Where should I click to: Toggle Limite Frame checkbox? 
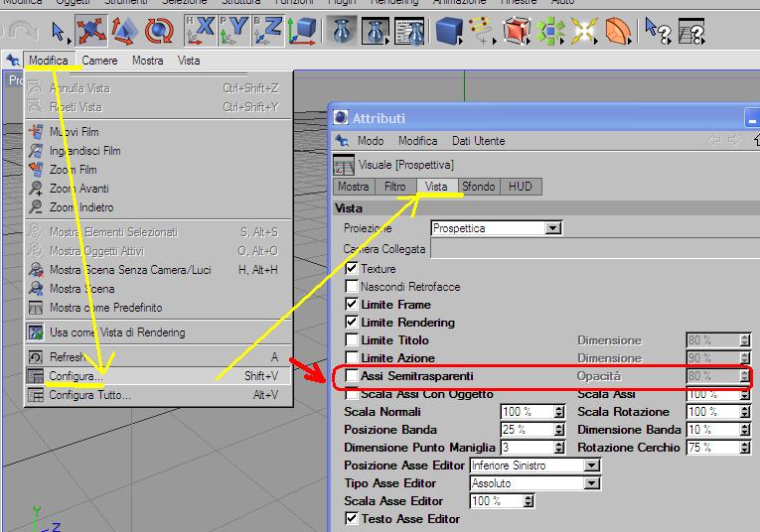coord(352,305)
